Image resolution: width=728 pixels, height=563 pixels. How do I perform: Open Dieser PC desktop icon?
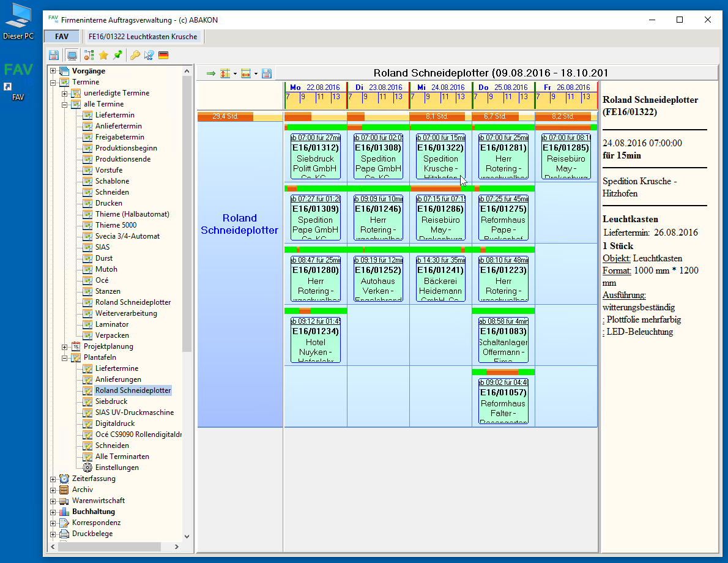18,21
